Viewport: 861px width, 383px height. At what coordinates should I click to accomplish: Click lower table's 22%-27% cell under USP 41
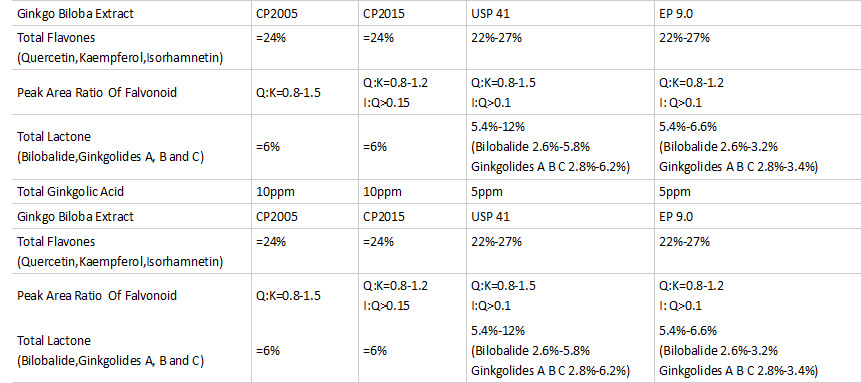(496, 242)
